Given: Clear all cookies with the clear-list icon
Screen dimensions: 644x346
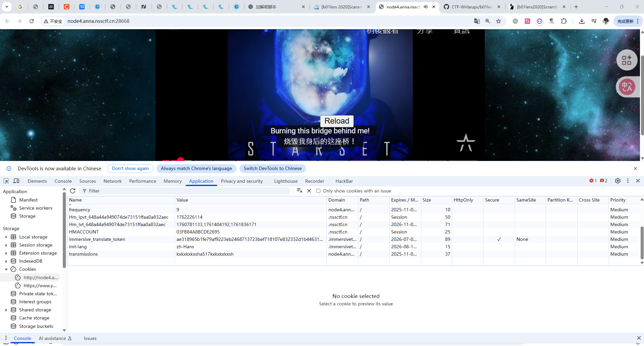Looking at the screenshot, I should point(300,191).
